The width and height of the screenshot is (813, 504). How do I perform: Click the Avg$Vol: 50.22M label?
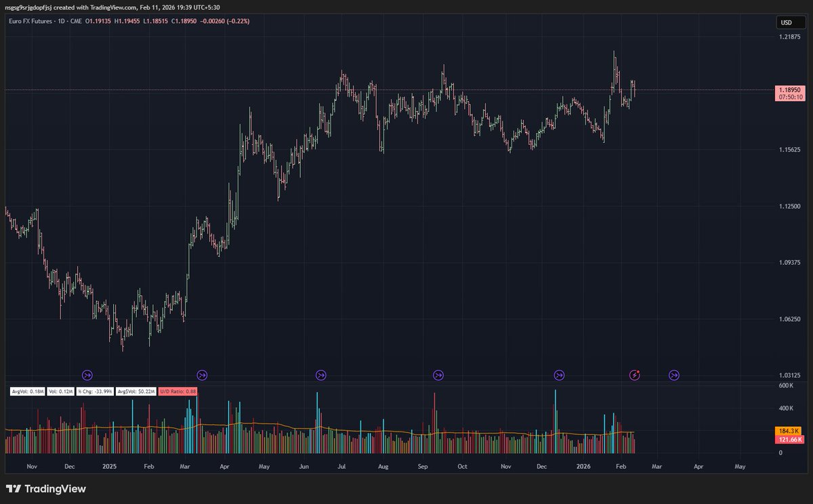tap(136, 392)
